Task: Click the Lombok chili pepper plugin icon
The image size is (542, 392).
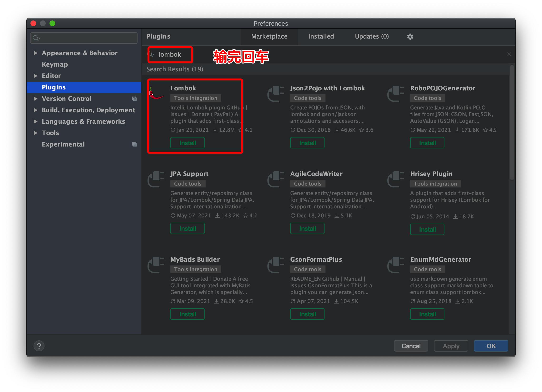Action: [x=156, y=93]
